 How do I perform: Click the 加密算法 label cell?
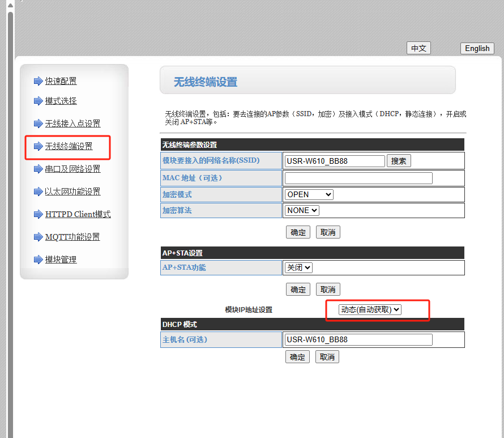pos(221,210)
